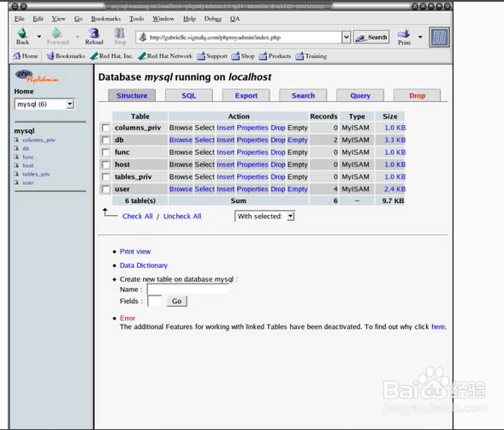504x430 pixels.
Task: Open the mysql (6) database dropdown
Action: click(44, 105)
